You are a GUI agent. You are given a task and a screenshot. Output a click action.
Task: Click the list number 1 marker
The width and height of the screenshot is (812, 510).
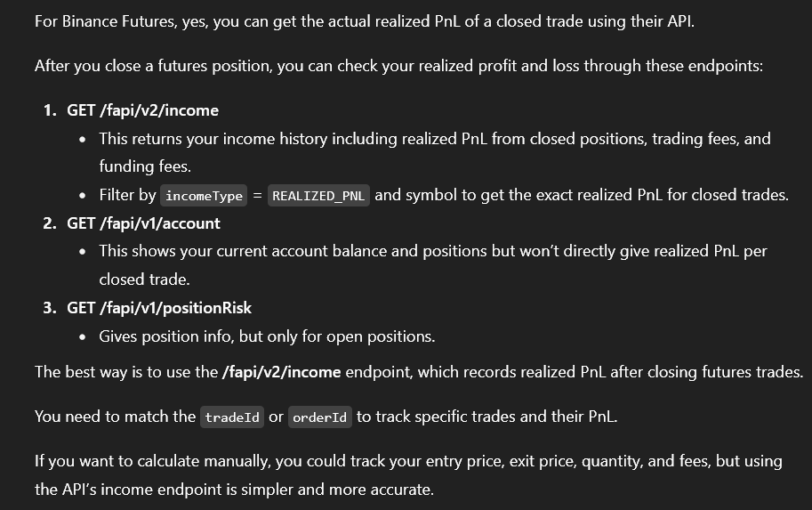point(50,110)
